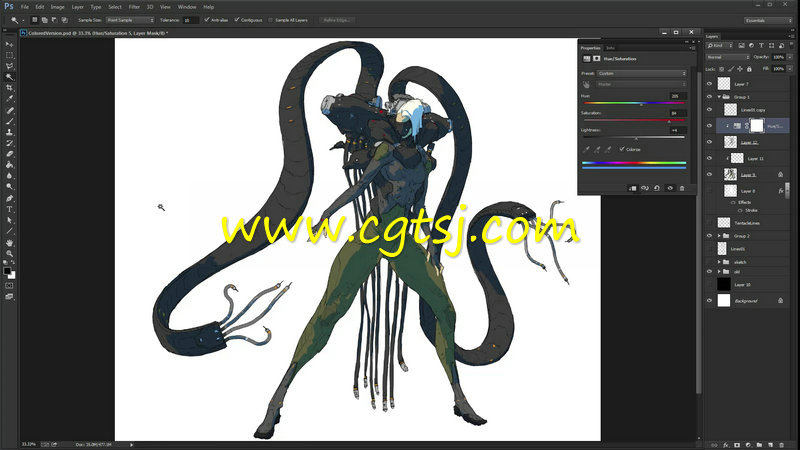800x450 pixels.
Task: Delete adjustment layer via Properties trash icon
Action: [682, 188]
